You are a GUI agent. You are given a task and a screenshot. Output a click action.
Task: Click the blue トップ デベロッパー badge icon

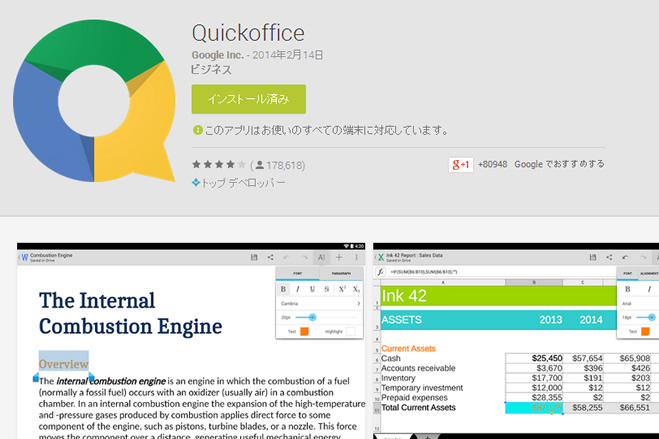tap(195, 183)
